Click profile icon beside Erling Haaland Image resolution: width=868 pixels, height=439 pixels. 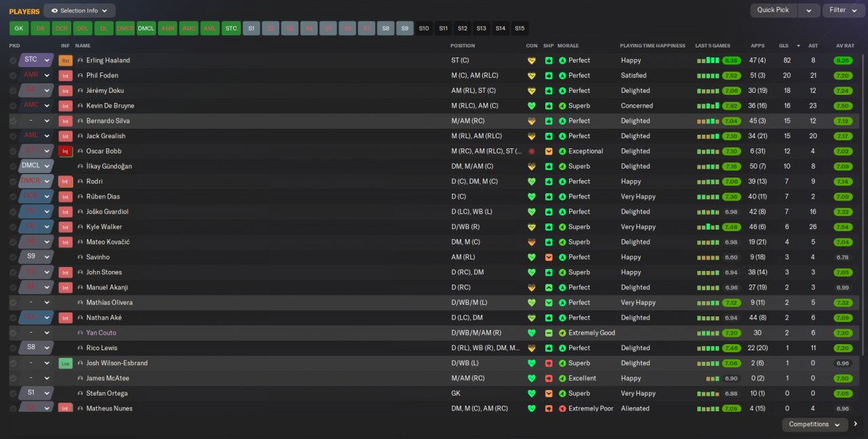pyautogui.click(x=81, y=60)
